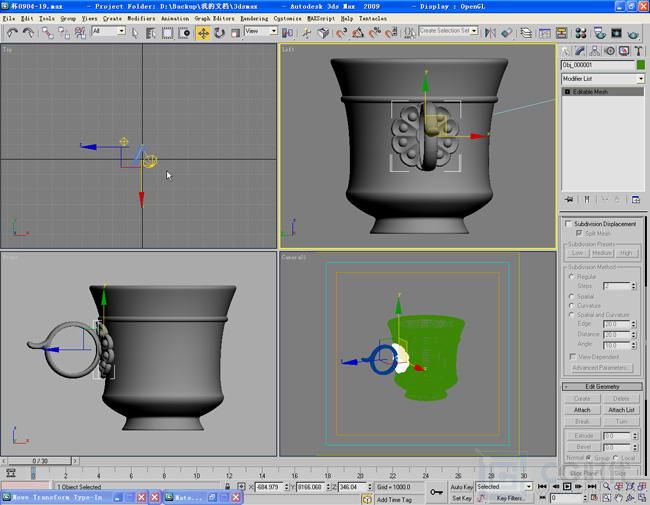Click the Undo arrow icon
Viewport: 650px width, 505px height.
12,33
